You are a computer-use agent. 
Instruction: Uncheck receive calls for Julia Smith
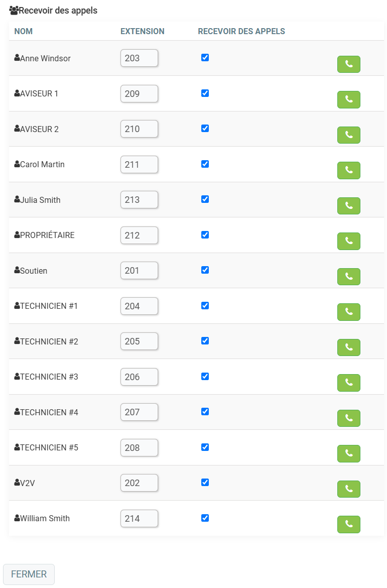tap(205, 199)
